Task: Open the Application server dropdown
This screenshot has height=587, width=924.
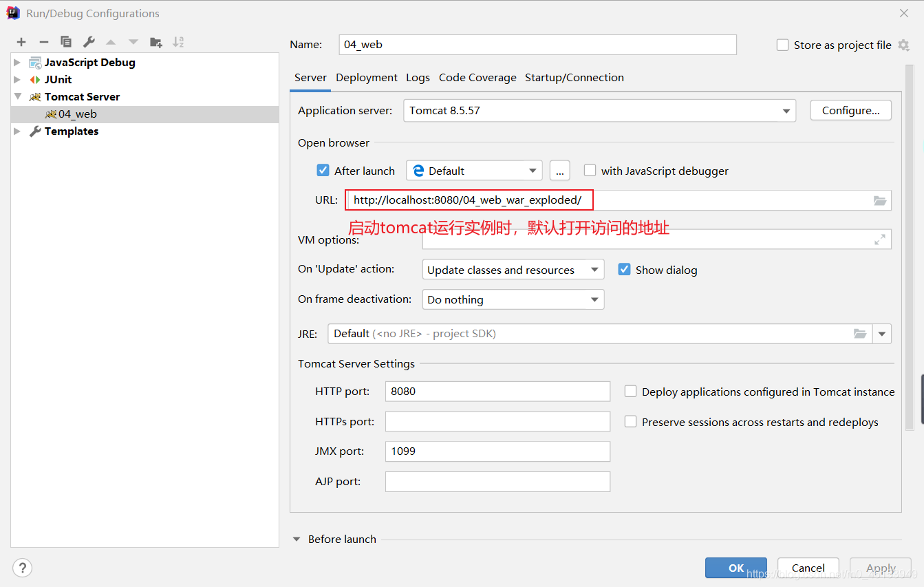Action: [x=599, y=111]
